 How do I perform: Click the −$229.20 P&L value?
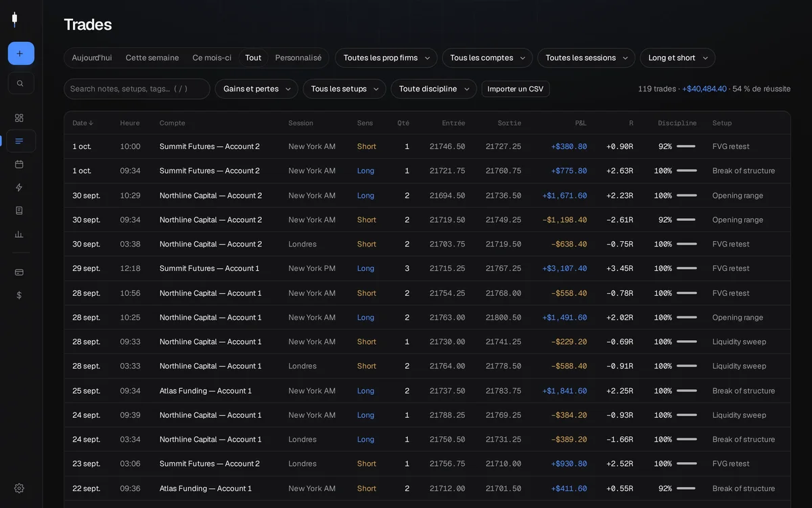[x=569, y=341]
